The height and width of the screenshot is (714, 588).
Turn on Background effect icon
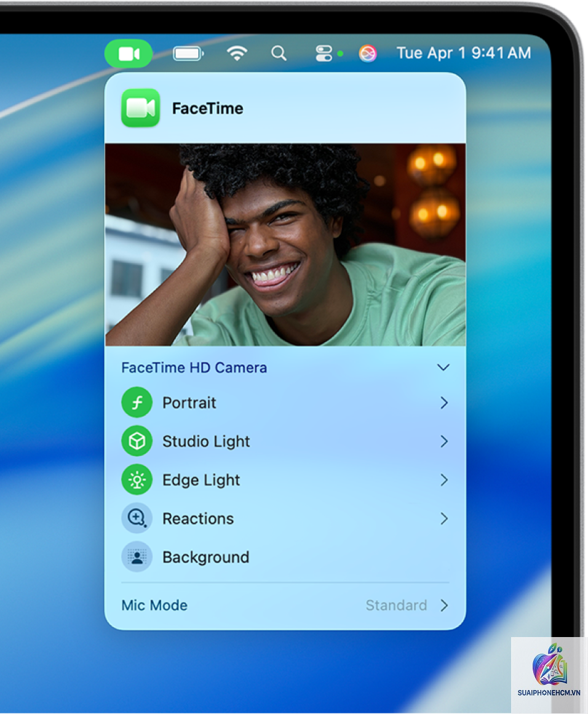[137, 557]
